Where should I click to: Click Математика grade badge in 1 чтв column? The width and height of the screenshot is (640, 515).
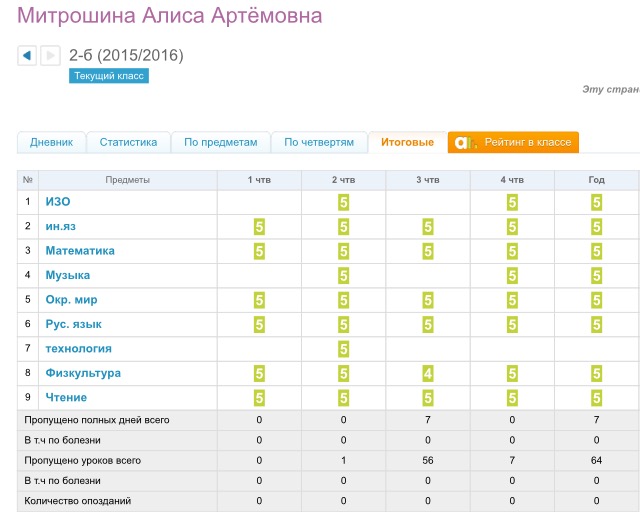(x=259, y=251)
